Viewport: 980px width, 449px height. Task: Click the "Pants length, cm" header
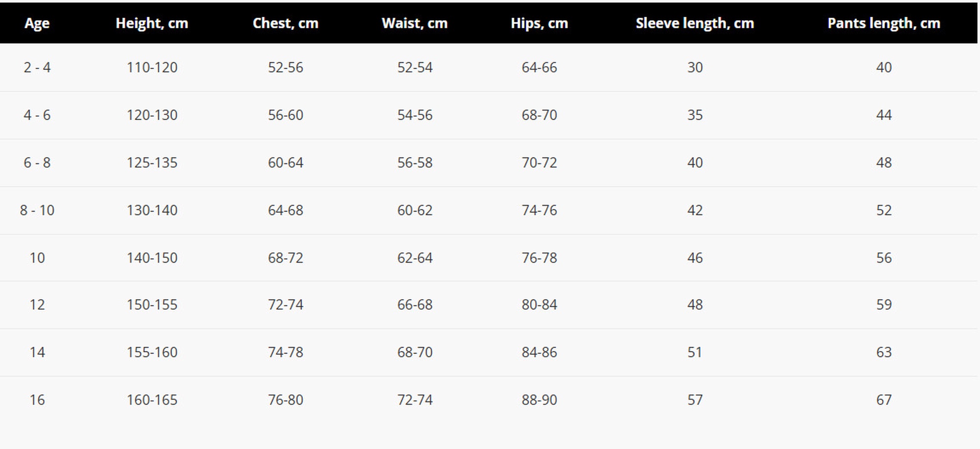(883, 23)
